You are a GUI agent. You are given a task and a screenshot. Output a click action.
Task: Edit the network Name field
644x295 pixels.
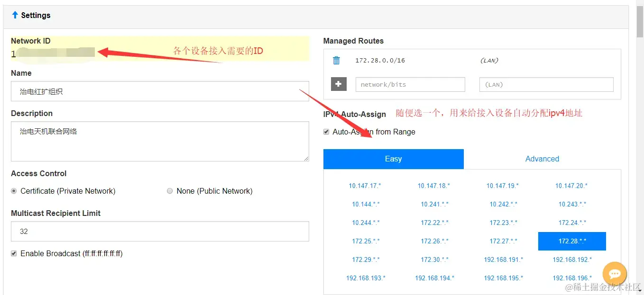pos(160,91)
